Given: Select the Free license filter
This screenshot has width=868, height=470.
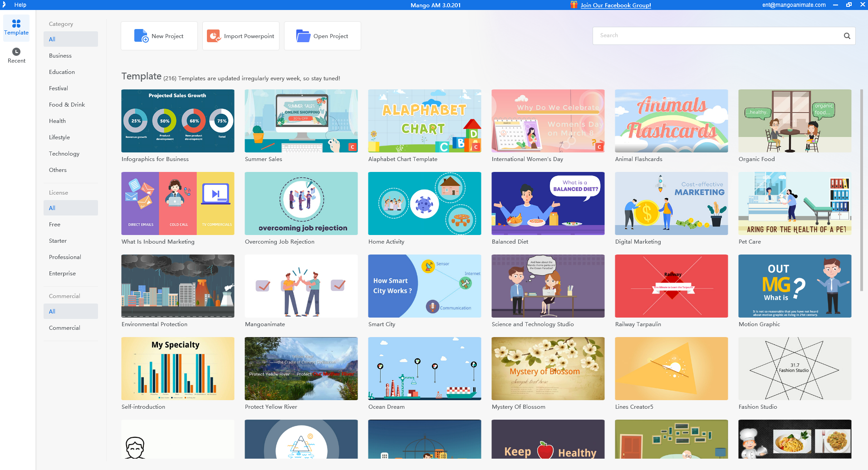Looking at the screenshot, I should (54, 224).
